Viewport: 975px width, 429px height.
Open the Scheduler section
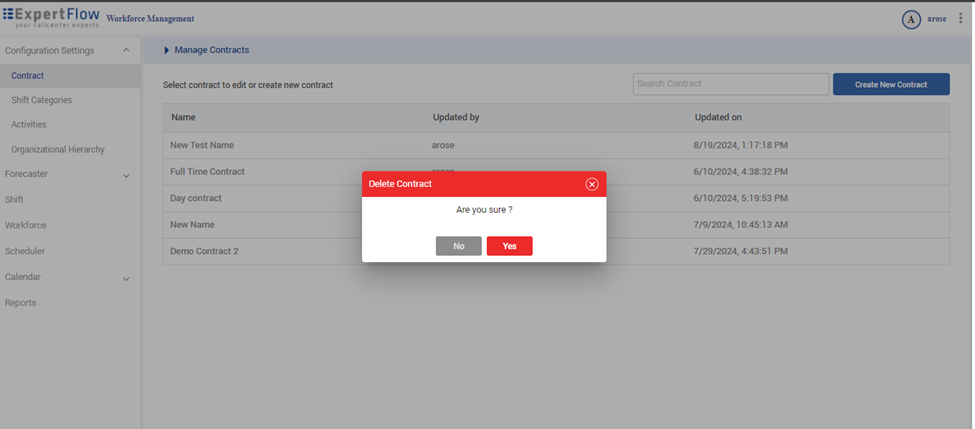(25, 251)
